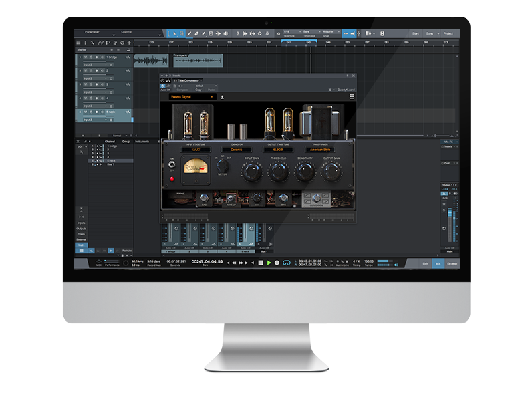The width and height of the screenshot is (532, 399).
Task: Remove a marker with the minus icon
Action: pyautogui.click(x=118, y=49)
